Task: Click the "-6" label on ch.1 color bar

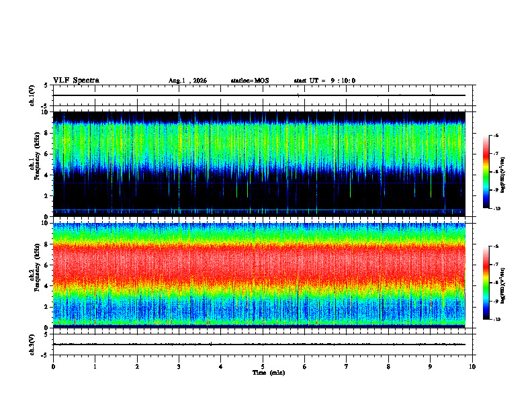Action: pos(496,135)
